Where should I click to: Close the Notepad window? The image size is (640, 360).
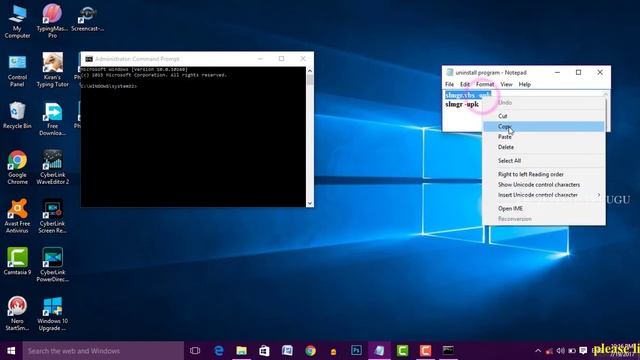tap(600, 72)
